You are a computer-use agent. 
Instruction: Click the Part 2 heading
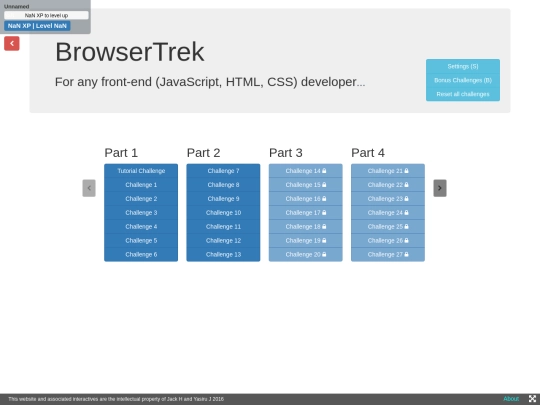[x=203, y=153]
